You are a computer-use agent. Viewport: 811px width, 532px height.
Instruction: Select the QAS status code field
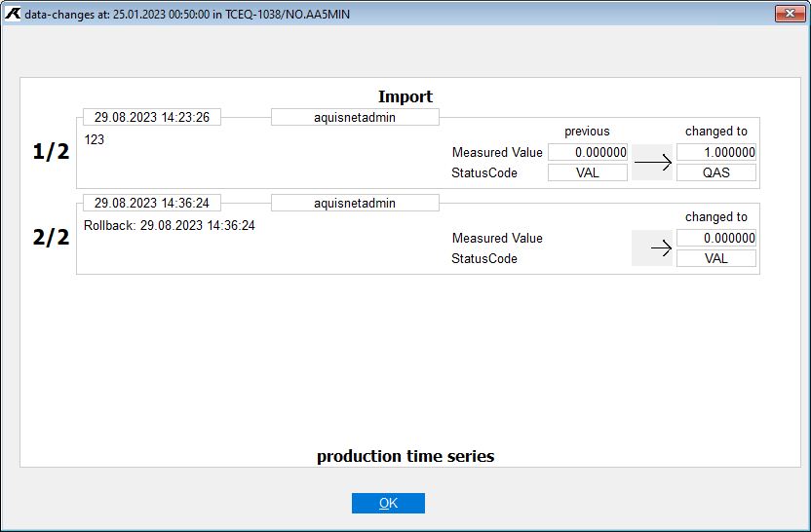716,172
